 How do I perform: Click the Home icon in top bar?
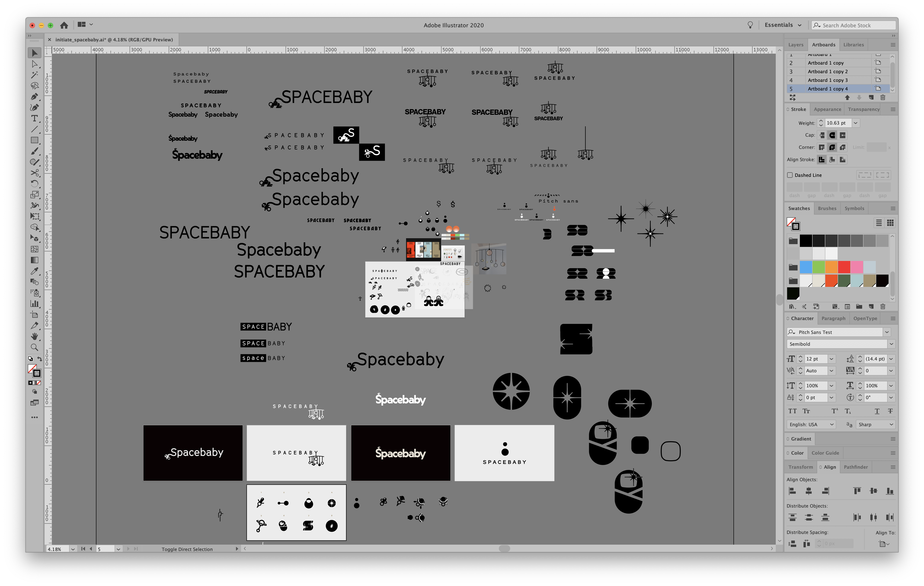[64, 25]
